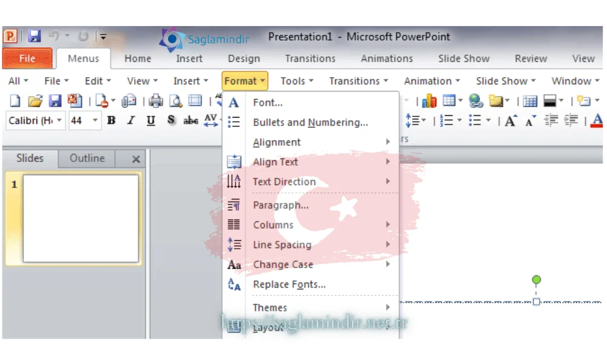Select the Slides pane tab
Screen dimensions: 607x364
[30, 158]
